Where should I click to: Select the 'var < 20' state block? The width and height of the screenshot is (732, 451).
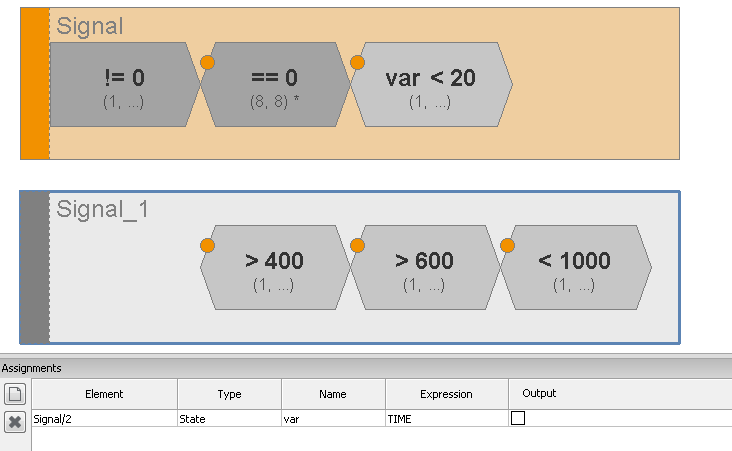[x=431, y=85]
